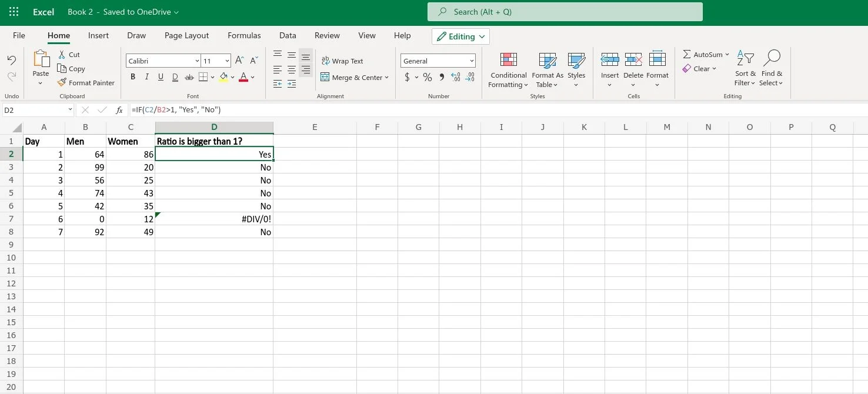Screen dimensions: 868x394
Task: Switch to the Review tab
Action: point(327,35)
